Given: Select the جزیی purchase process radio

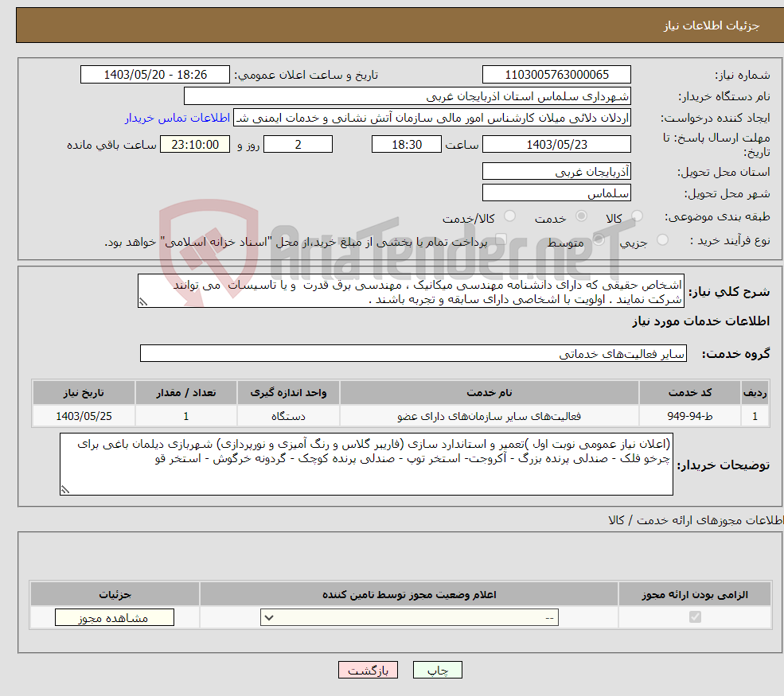Looking at the screenshot, I should [662, 240].
